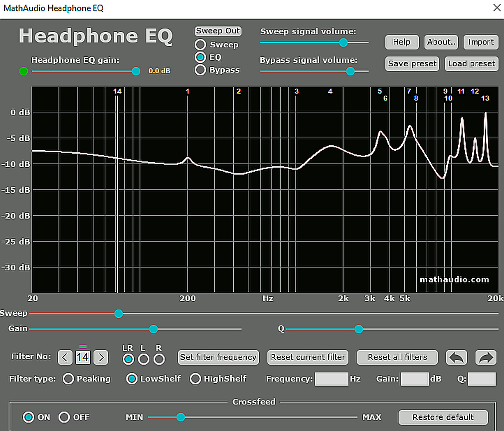Click Load preset
Image resolution: width=504 pixels, height=431 pixels.
pyautogui.click(x=472, y=64)
